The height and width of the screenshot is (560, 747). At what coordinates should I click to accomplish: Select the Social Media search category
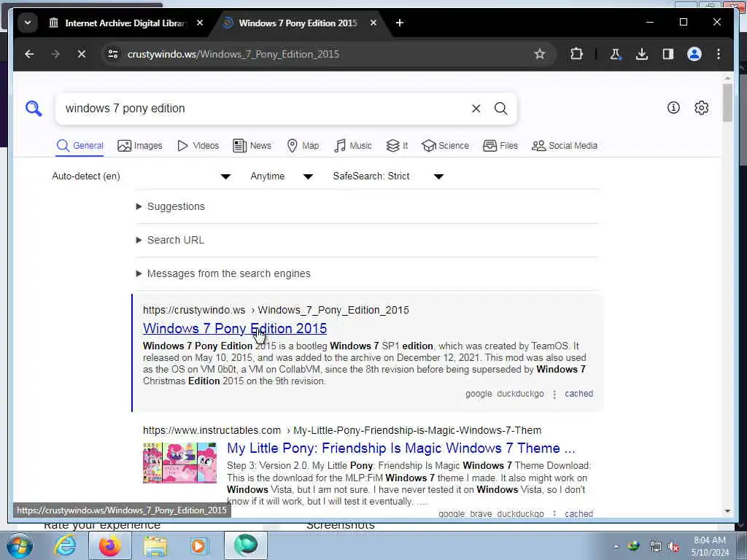click(x=565, y=146)
